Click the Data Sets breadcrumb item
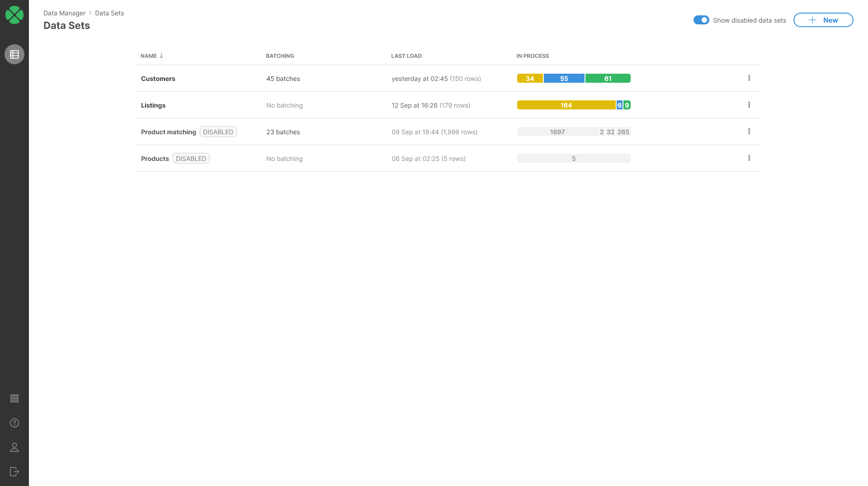 point(109,13)
